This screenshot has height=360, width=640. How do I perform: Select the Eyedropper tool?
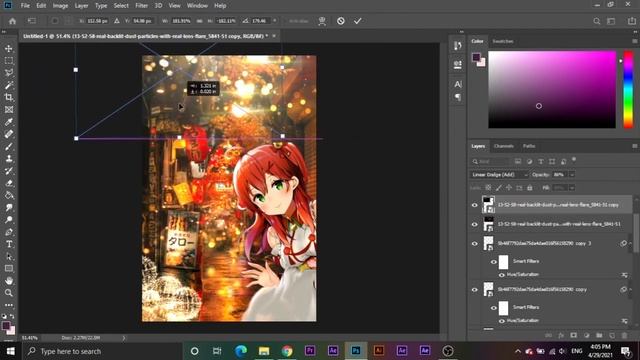point(9,122)
